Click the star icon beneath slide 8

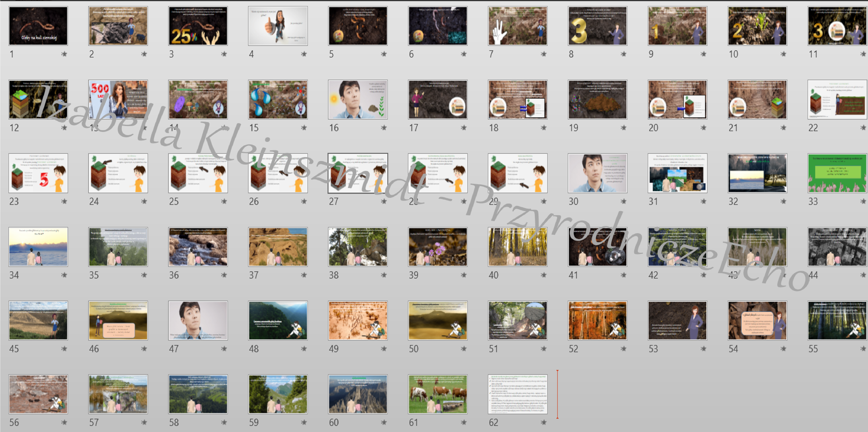pyautogui.click(x=623, y=54)
